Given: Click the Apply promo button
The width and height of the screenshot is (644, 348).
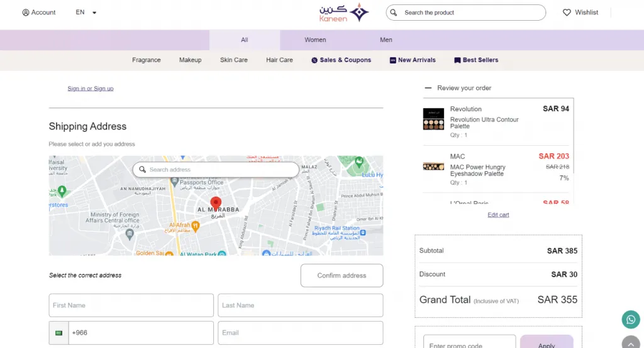Looking at the screenshot, I should tap(547, 342).
